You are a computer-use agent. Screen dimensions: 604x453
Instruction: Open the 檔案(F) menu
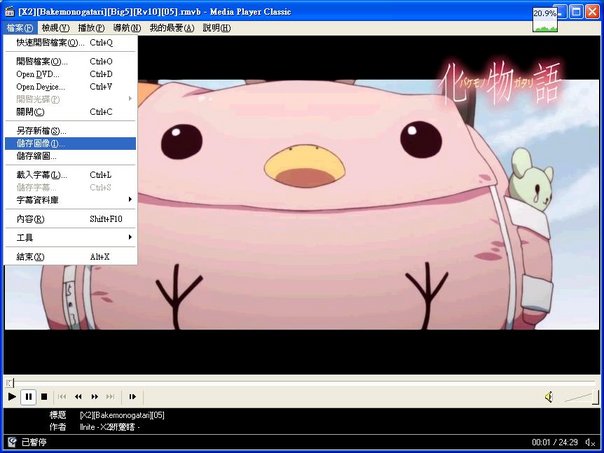(20, 28)
